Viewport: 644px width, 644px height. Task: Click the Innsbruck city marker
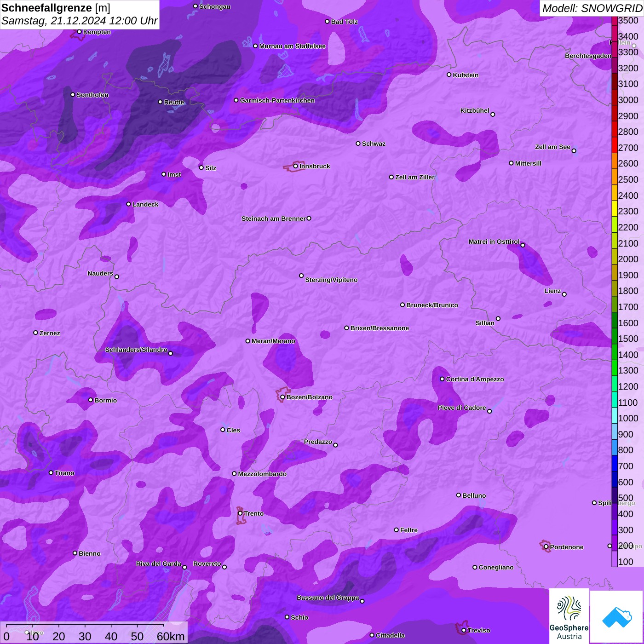[296, 166]
